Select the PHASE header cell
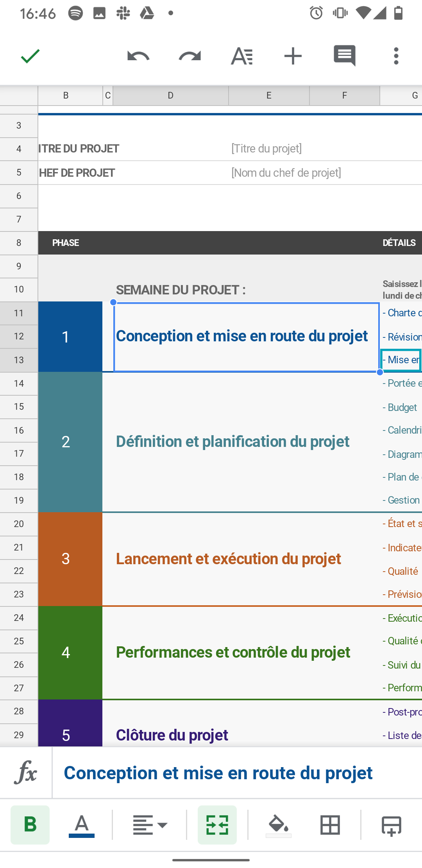Image resolution: width=422 pixels, height=868 pixels. point(66,243)
